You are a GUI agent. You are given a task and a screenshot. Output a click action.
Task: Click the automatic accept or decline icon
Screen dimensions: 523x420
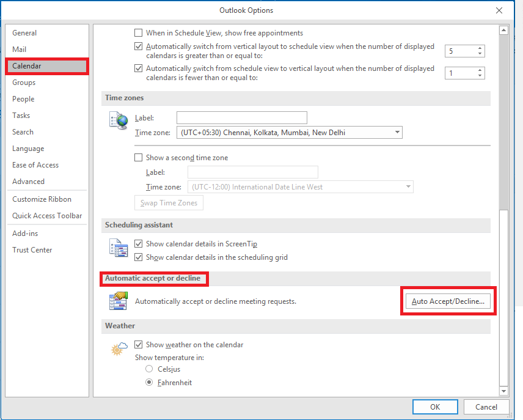[119, 300]
